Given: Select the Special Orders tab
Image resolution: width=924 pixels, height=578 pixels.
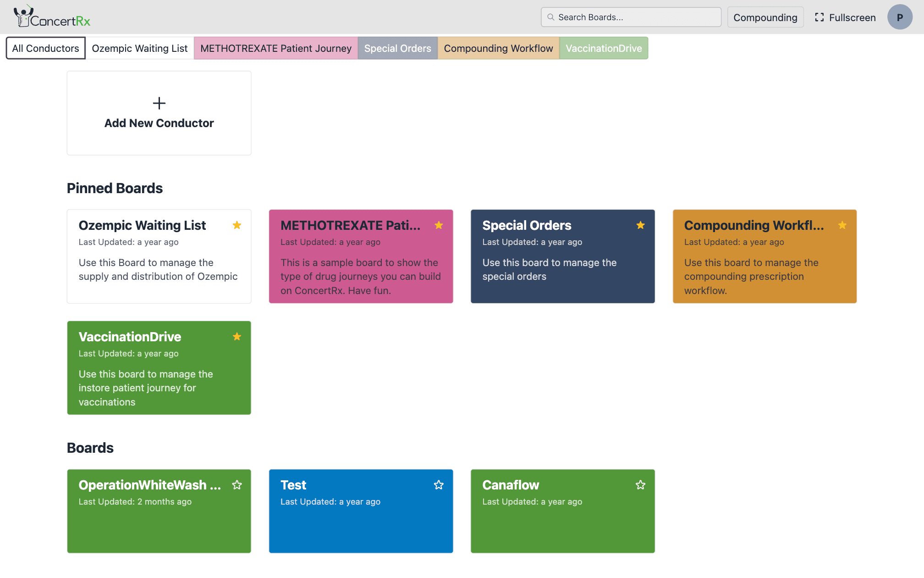Looking at the screenshot, I should tap(397, 48).
